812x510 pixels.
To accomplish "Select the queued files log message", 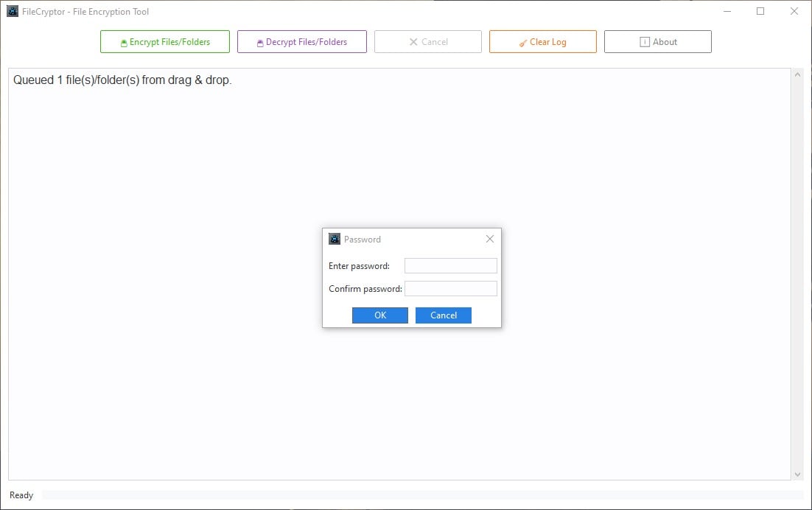I will pos(121,80).
